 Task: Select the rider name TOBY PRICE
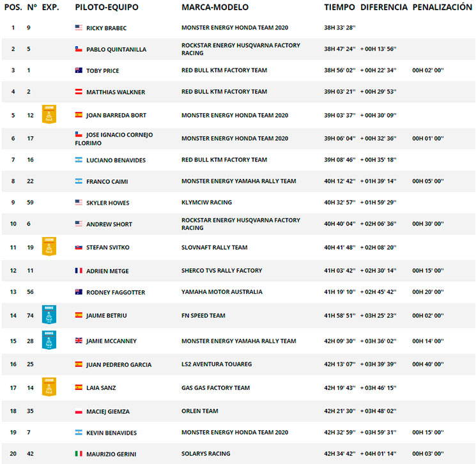(x=103, y=71)
